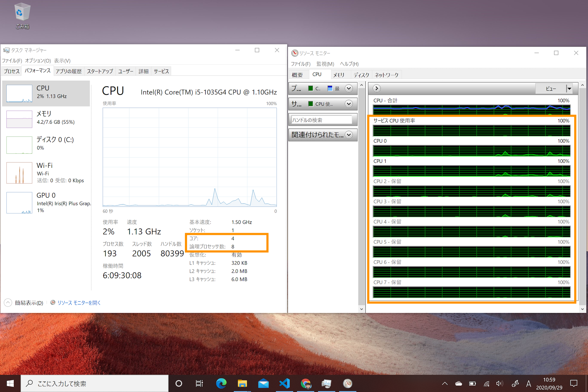Expand the Associated Modules section
The width and height of the screenshot is (588, 392).
pos(349,135)
